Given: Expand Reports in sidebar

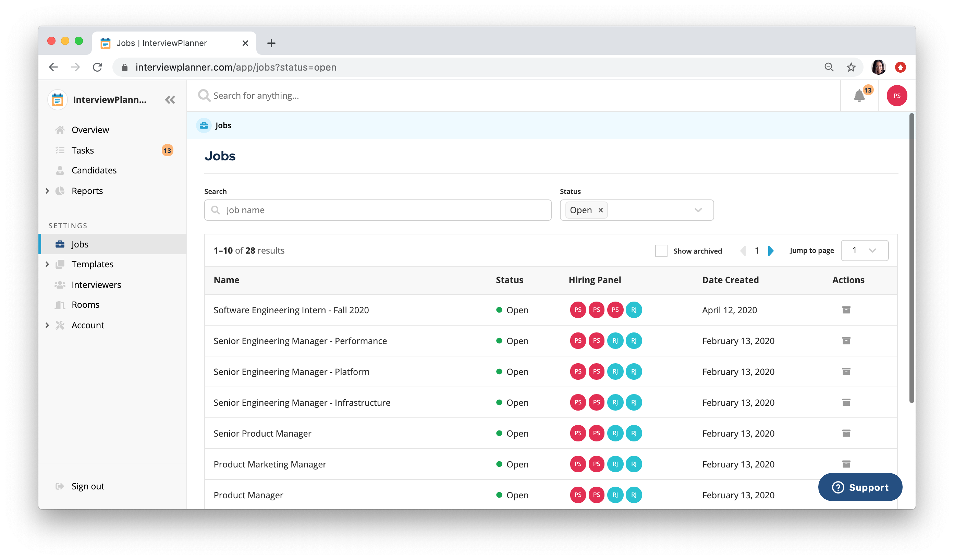Looking at the screenshot, I should [47, 191].
